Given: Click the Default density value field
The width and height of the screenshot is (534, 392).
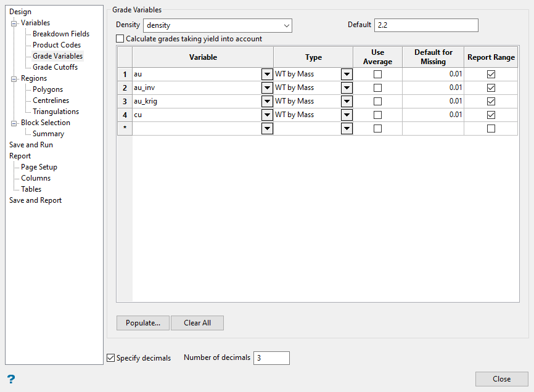Looking at the screenshot, I should pos(425,25).
